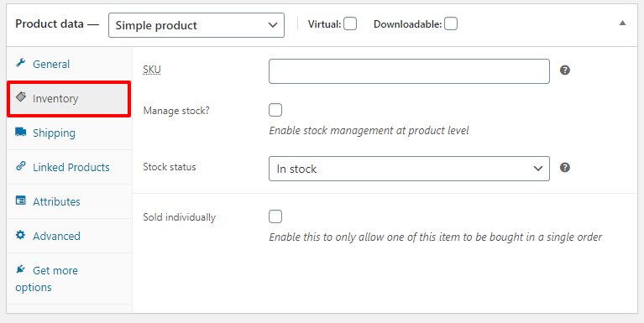Open the Stock status In stock dropdown
This screenshot has height=323, width=644.
point(409,169)
